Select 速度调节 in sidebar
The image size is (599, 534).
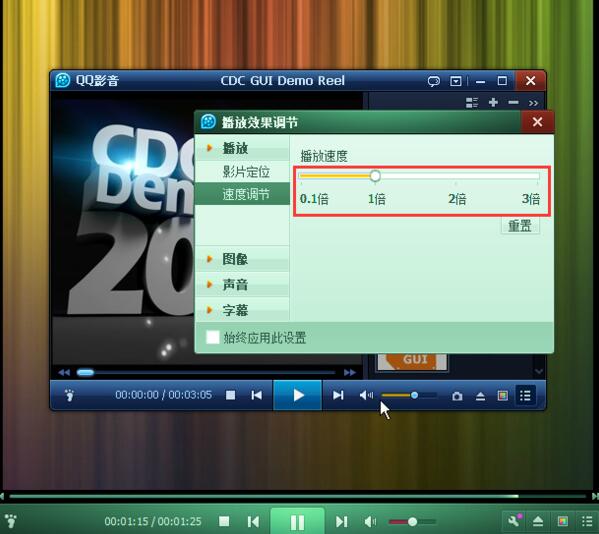[242, 194]
